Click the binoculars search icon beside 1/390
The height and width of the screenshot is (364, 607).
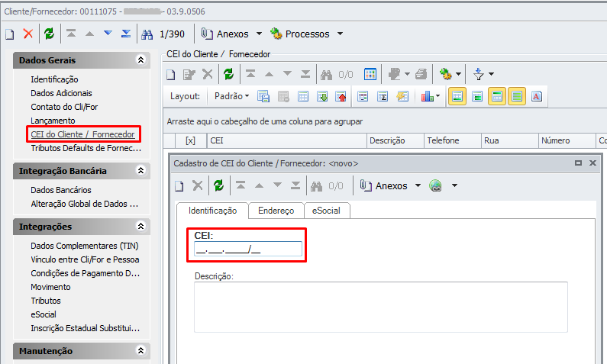tap(147, 34)
